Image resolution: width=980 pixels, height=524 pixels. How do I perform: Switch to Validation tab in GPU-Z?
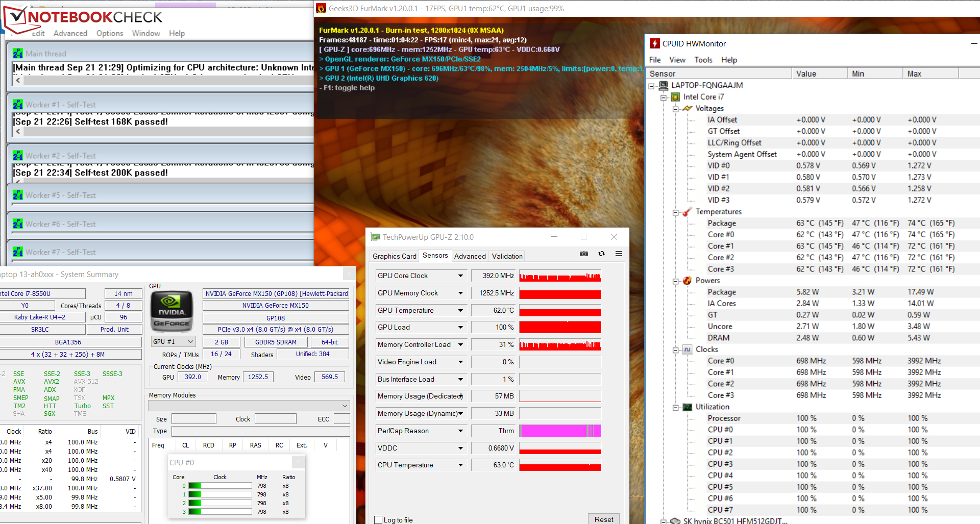point(507,256)
